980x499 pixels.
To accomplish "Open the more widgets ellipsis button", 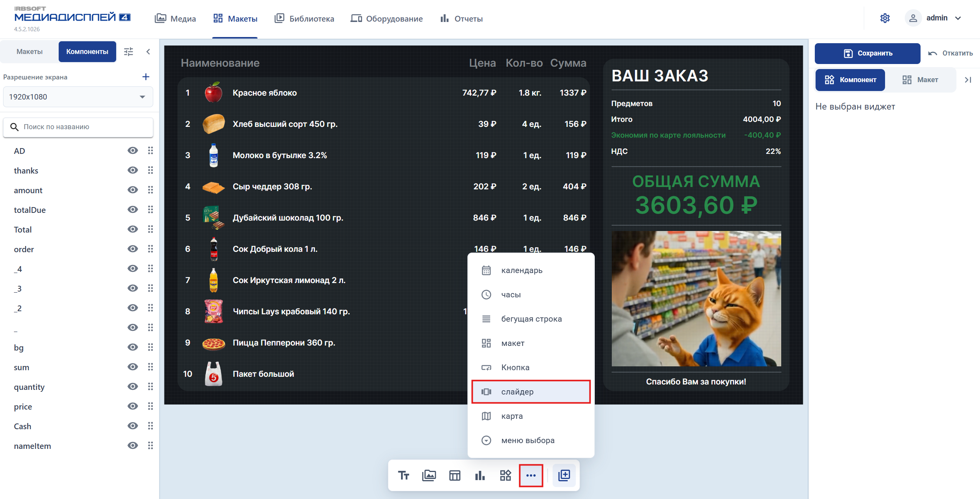I will coord(531,475).
